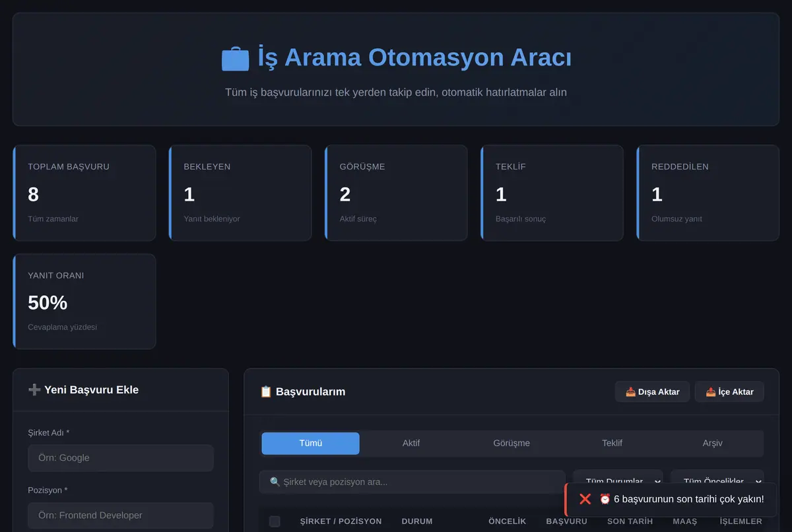792x532 pixels.
Task: Switch to the Görüşme tab
Action: pos(511,444)
